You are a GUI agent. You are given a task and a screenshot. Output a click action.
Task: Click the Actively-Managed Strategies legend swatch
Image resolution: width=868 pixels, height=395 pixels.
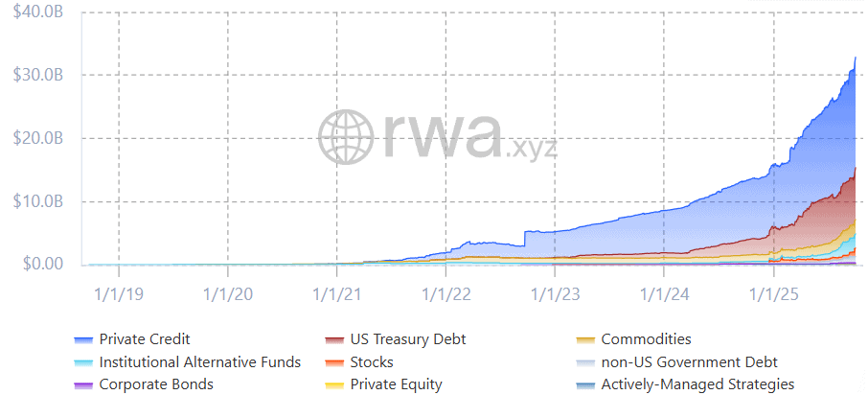point(586,384)
